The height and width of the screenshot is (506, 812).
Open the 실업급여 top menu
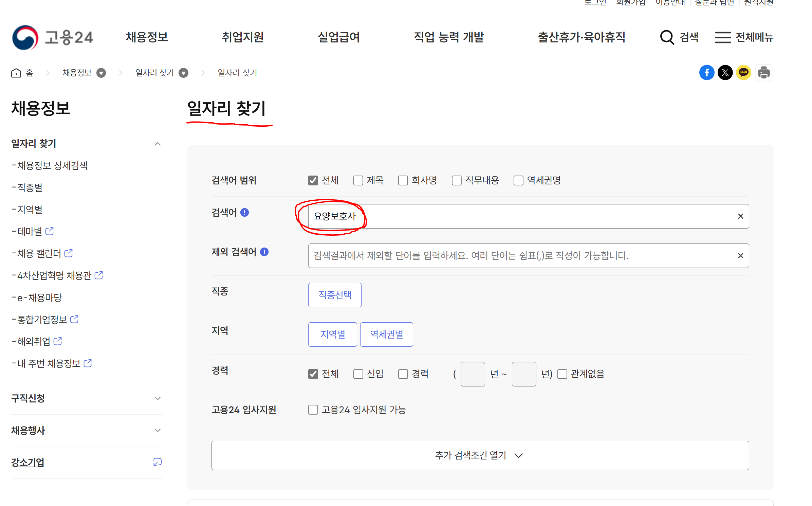coord(338,37)
